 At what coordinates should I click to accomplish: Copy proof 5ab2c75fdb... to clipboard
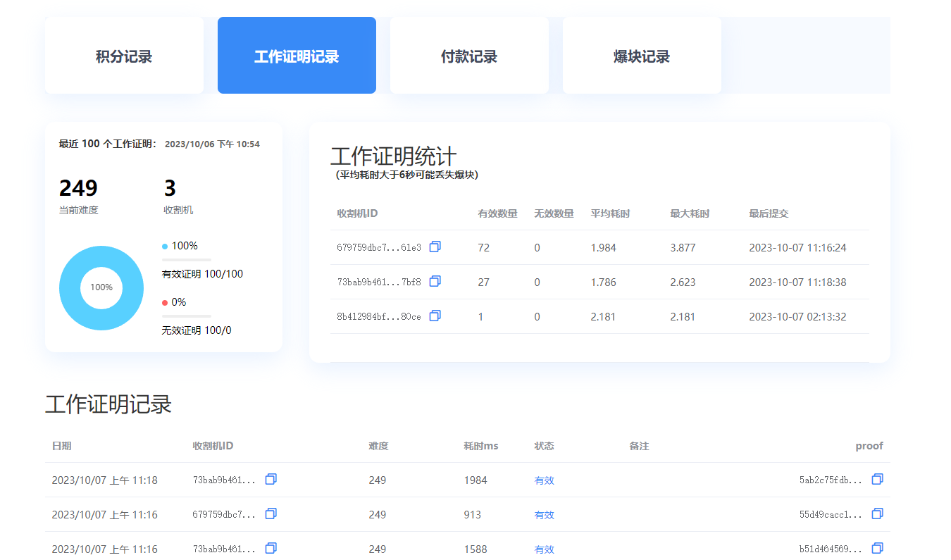point(877,479)
